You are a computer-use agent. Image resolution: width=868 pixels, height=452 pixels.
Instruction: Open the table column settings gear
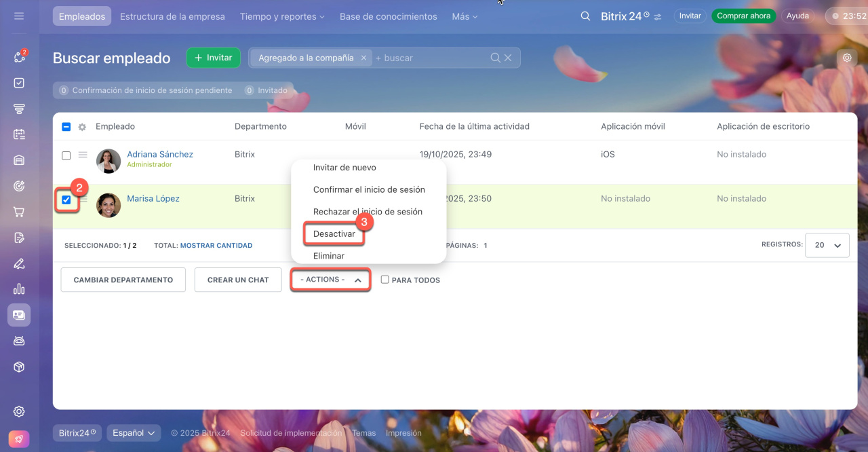(x=82, y=127)
